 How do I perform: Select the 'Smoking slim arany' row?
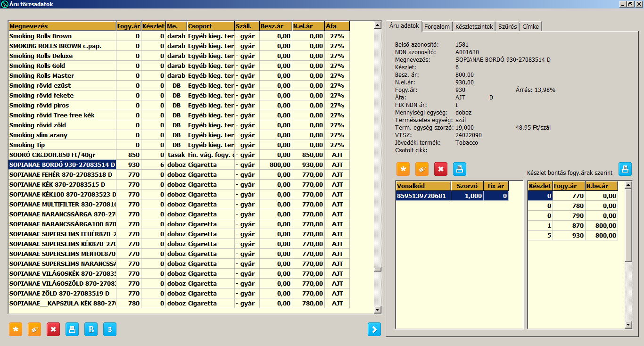[x=179, y=135]
